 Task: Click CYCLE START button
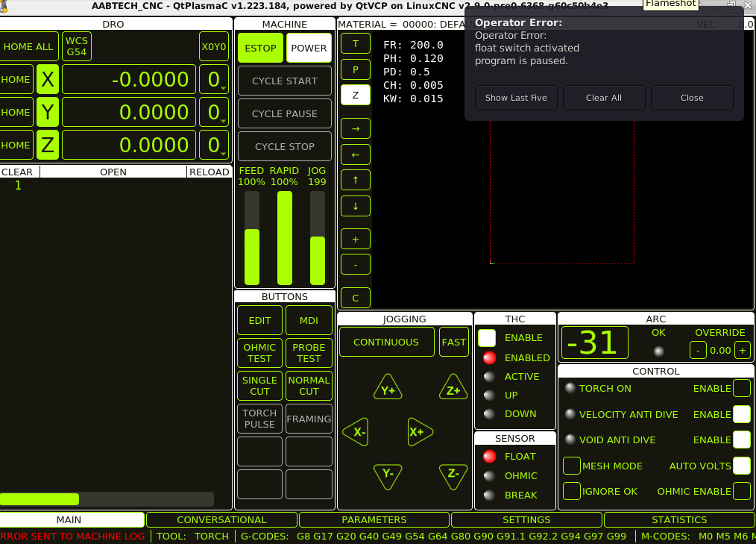[285, 81]
